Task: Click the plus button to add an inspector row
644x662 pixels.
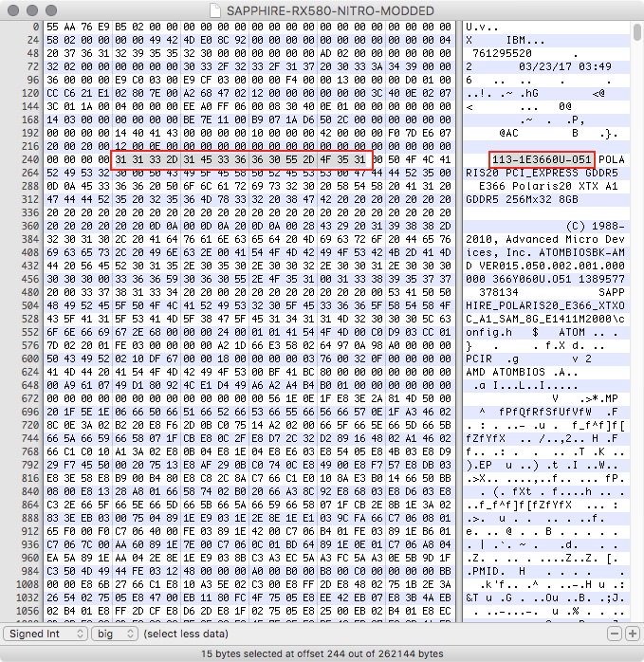Action: click(x=633, y=634)
